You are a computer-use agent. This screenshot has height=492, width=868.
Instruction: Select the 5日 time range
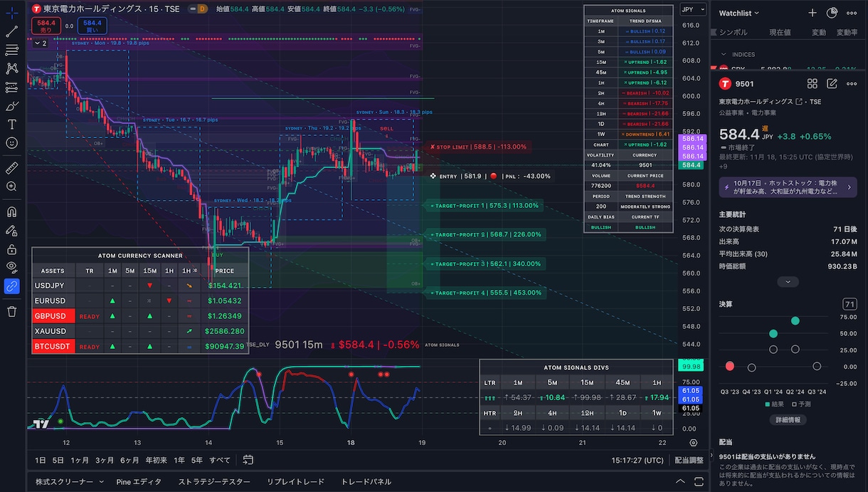tap(58, 460)
